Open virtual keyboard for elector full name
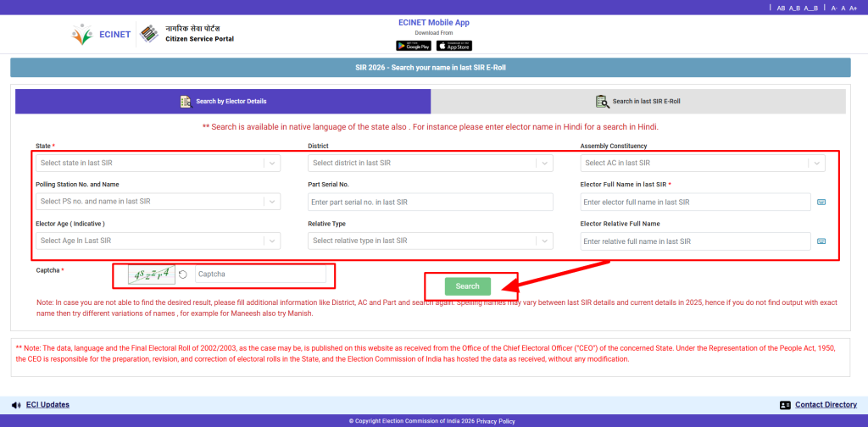This screenshot has width=868, height=427. click(821, 202)
